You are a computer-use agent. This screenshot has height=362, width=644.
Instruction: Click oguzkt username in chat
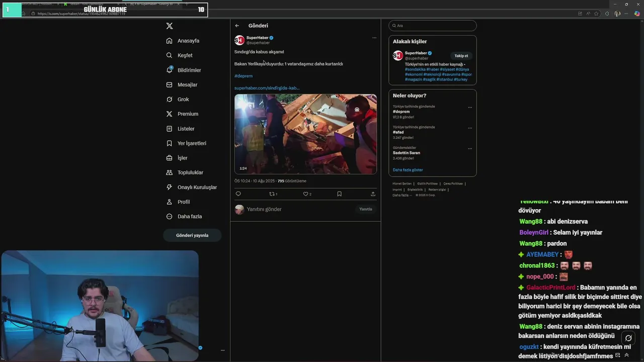click(529, 347)
